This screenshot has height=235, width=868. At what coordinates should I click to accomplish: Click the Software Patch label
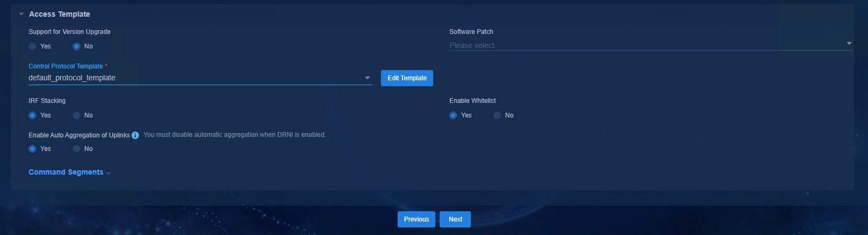click(471, 32)
